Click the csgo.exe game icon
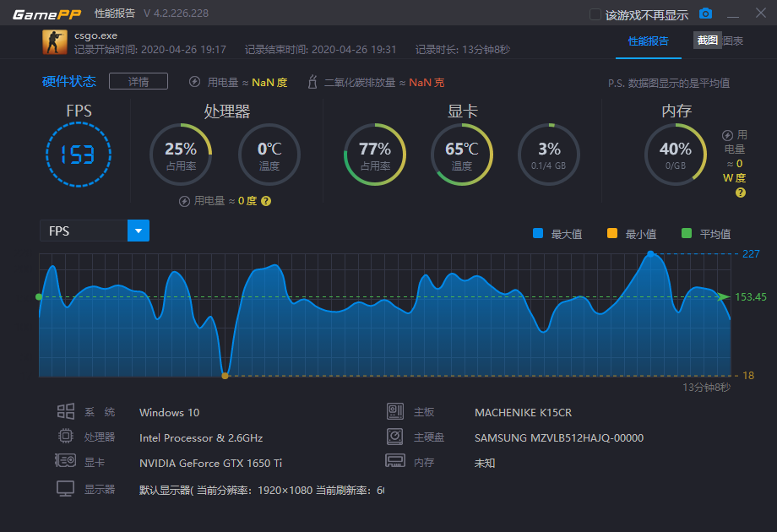Screen dimensions: 777x532 [x=55, y=42]
